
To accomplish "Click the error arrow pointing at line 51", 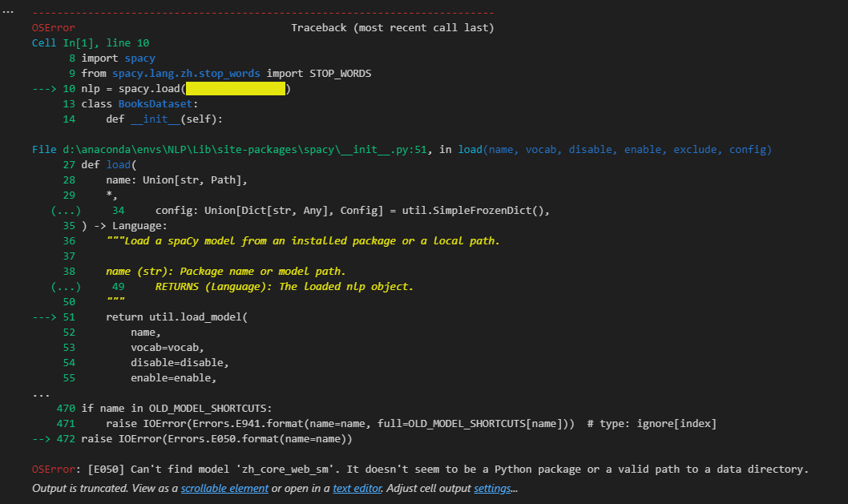I will tap(45, 317).
